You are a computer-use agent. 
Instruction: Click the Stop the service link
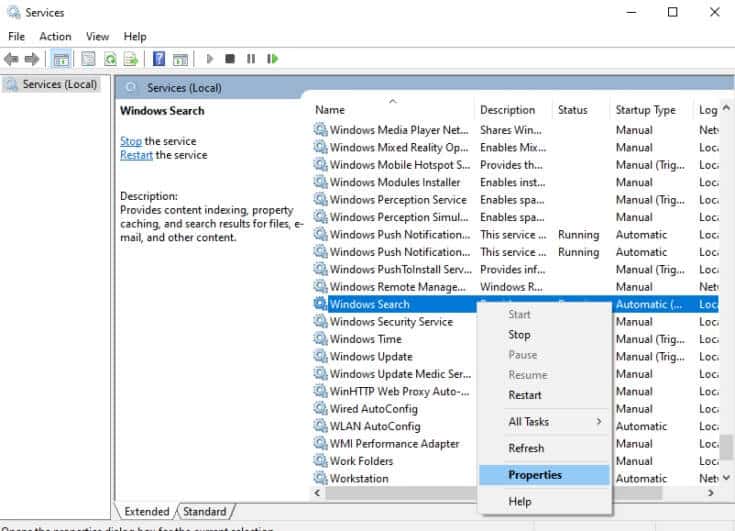point(131,141)
